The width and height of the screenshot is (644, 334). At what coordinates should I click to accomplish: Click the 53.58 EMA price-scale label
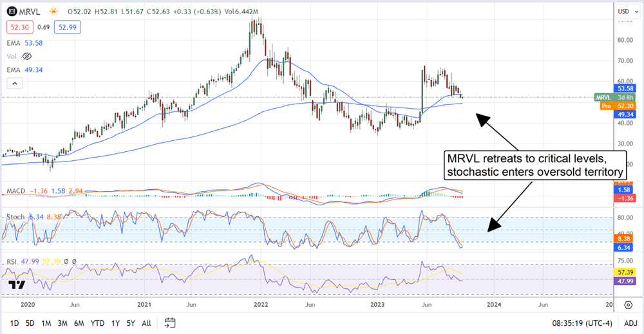[625, 89]
